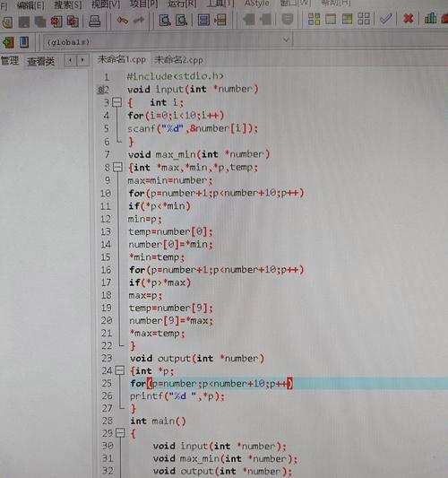
Task: Stop execution with the red X icon
Action: [x=408, y=19]
